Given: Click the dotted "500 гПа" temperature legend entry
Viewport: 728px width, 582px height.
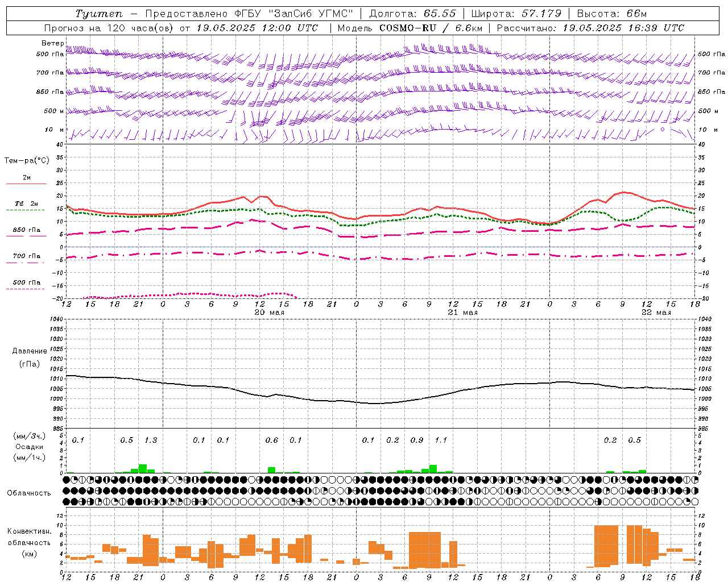Looking at the screenshot, I should [26, 285].
